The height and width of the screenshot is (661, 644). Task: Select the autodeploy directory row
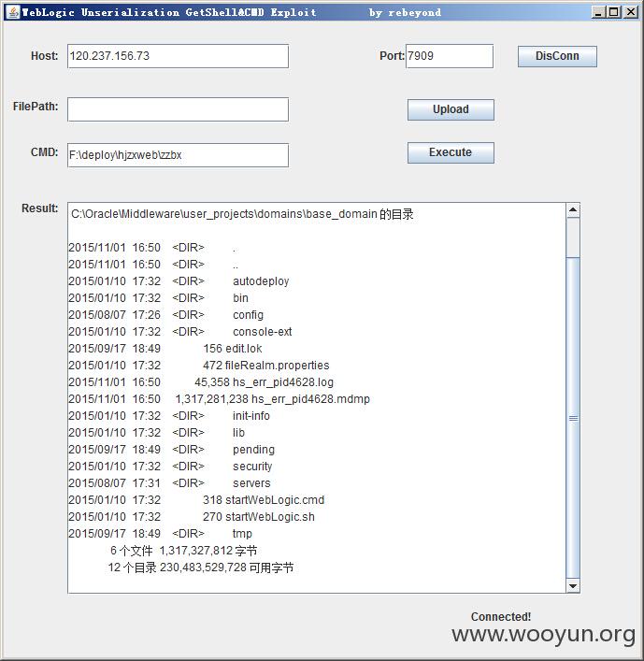179,281
